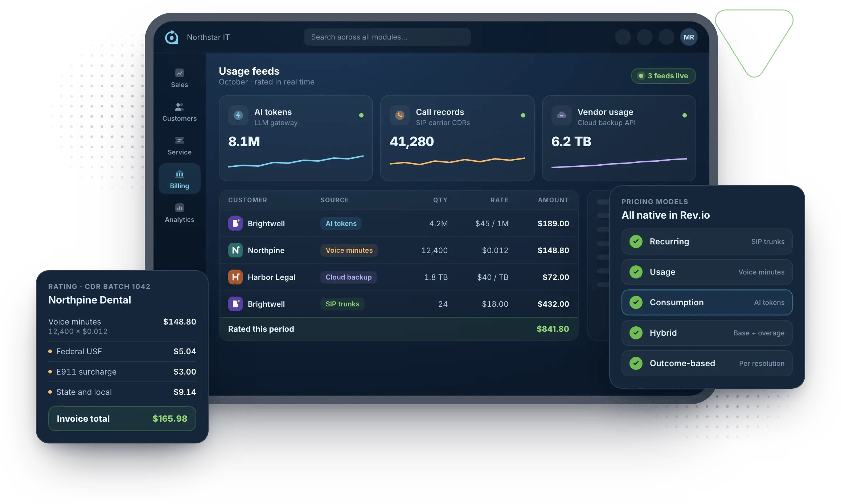This screenshot has height=504, width=841.
Task: Click the $432.00 amount cell
Action: tap(553, 304)
